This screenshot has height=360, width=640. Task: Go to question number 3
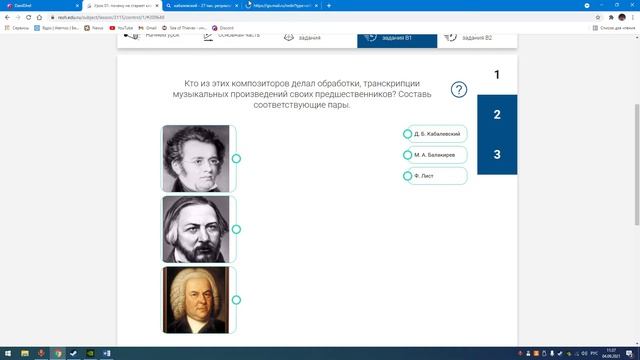point(497,154)
